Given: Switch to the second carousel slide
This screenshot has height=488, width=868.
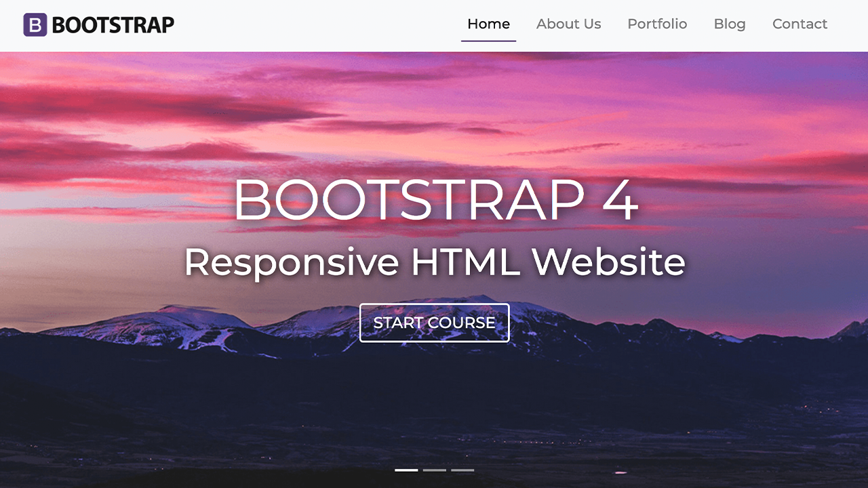Looking at the screenshot, I should click(434, 469).
